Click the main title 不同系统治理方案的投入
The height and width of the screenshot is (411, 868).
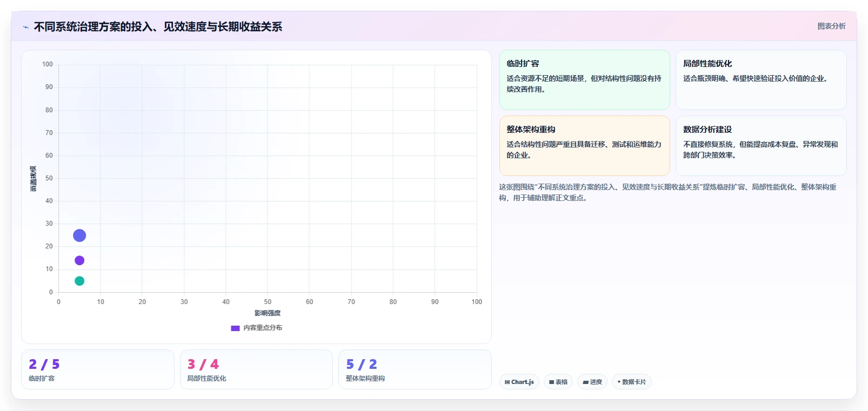coord(158,27)
